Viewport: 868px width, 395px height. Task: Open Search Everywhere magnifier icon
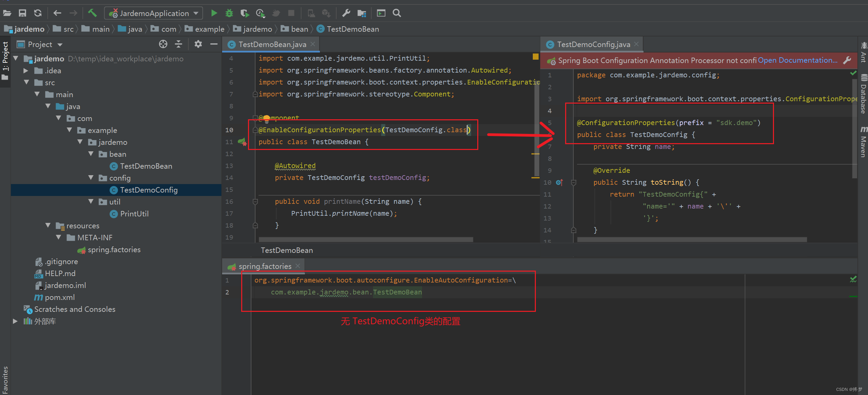397,13
